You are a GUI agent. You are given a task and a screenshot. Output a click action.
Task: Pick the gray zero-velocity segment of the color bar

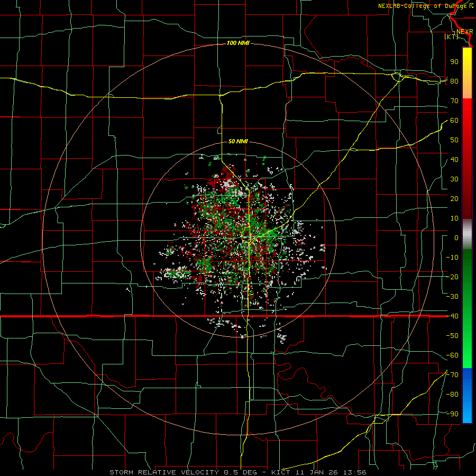[x=467, y=234]
